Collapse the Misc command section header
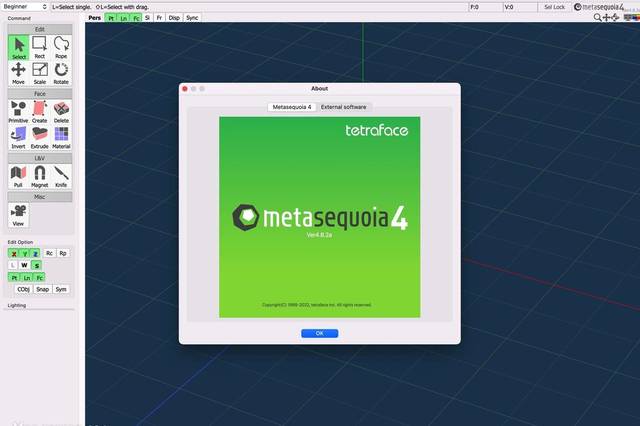 (x=40, y=197)
